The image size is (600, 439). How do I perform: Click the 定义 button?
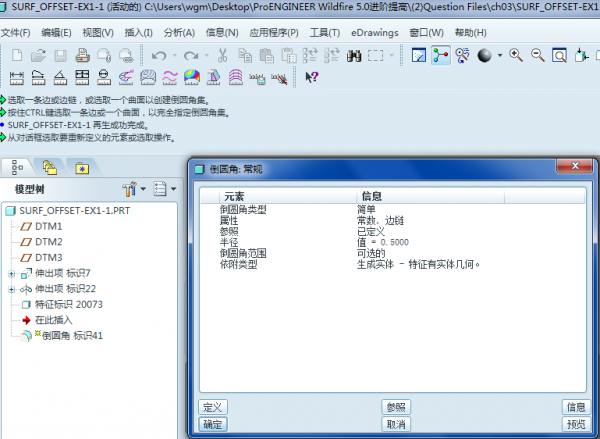click(213, 407)
